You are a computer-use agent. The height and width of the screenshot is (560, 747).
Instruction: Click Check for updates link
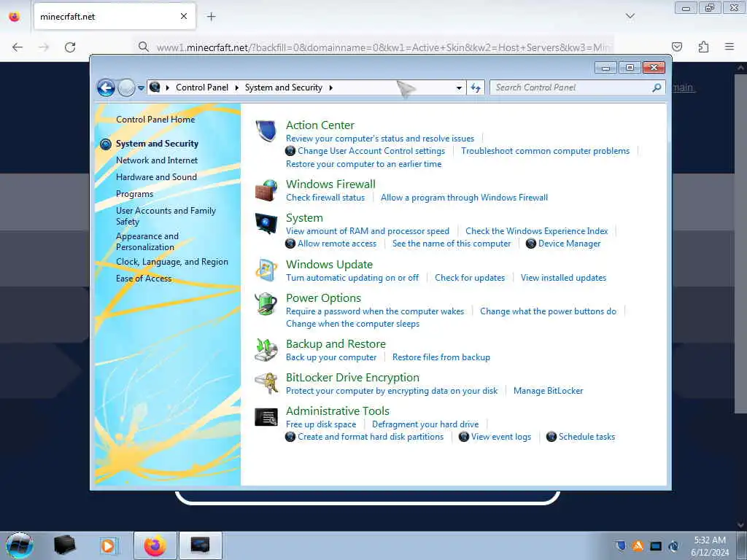pos(470,278)
